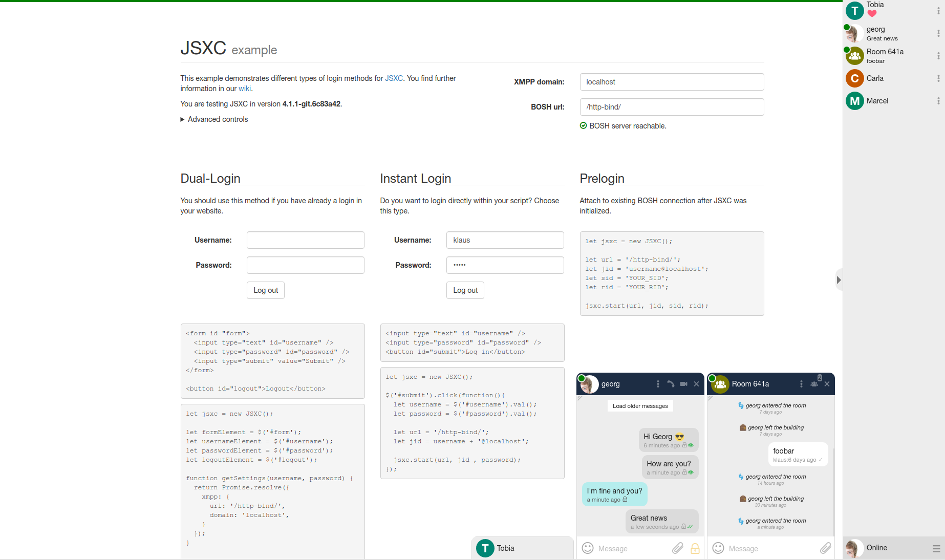Start audio call with georg
Image resolution: width=945 pixels, height=560 pixels.
(x=671, y=384)
